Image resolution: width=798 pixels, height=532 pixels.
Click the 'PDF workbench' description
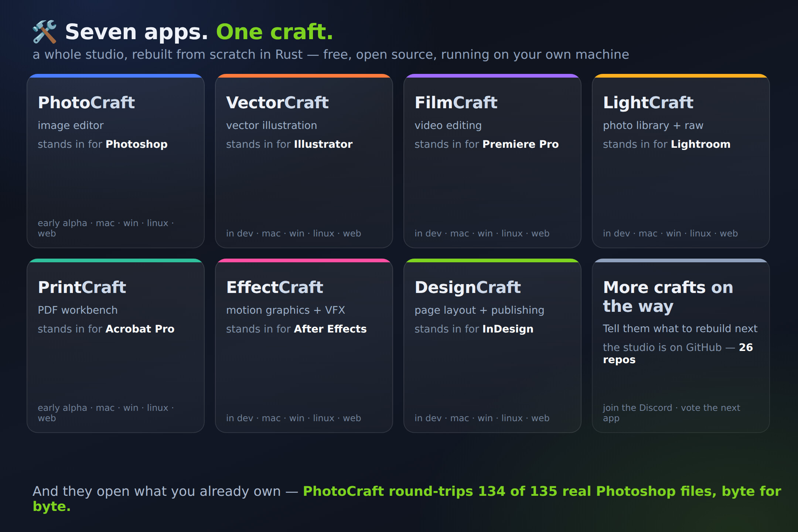click(78, 310)
